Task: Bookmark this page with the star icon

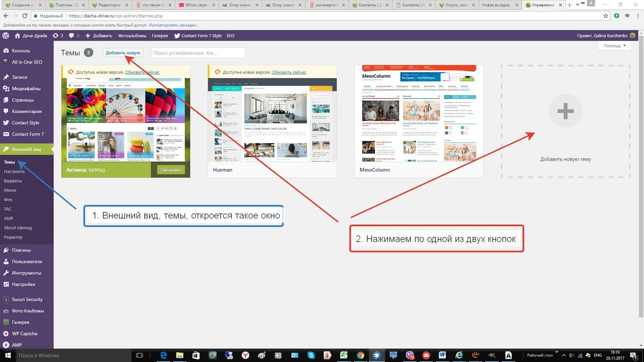Action: tap(605, 16)
